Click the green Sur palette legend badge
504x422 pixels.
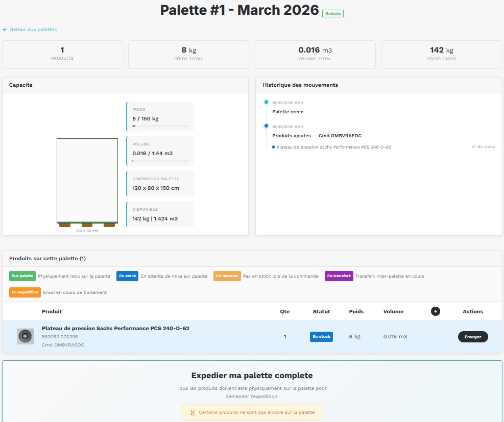pos(22,276)
